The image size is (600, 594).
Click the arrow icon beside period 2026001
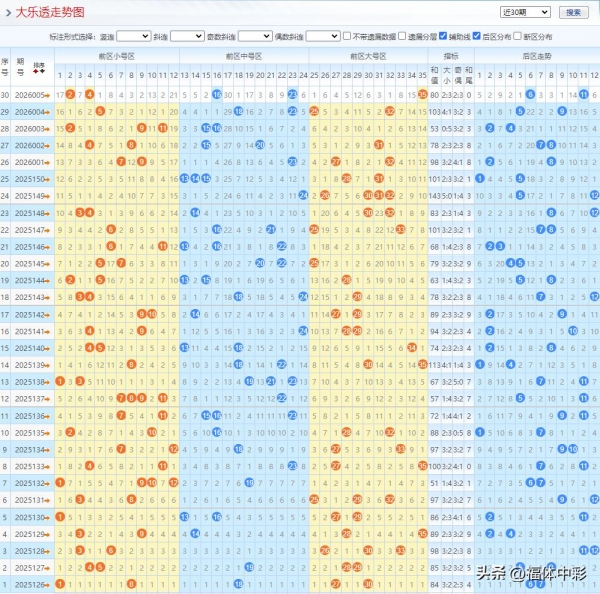coord(48,162)
